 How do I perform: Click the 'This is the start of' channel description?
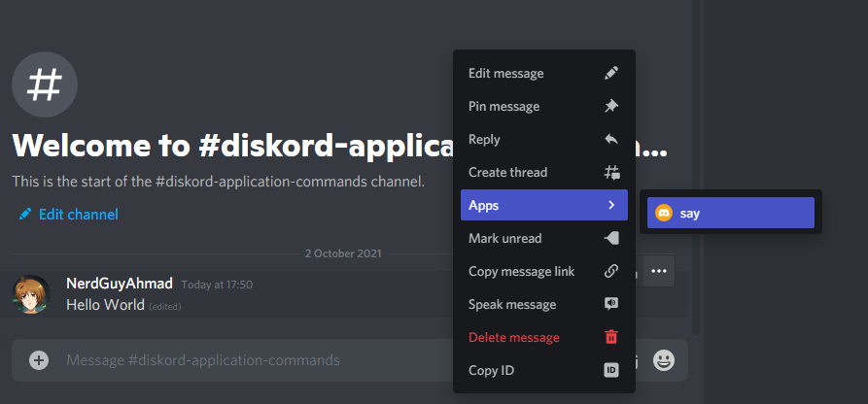pos(218,182)
